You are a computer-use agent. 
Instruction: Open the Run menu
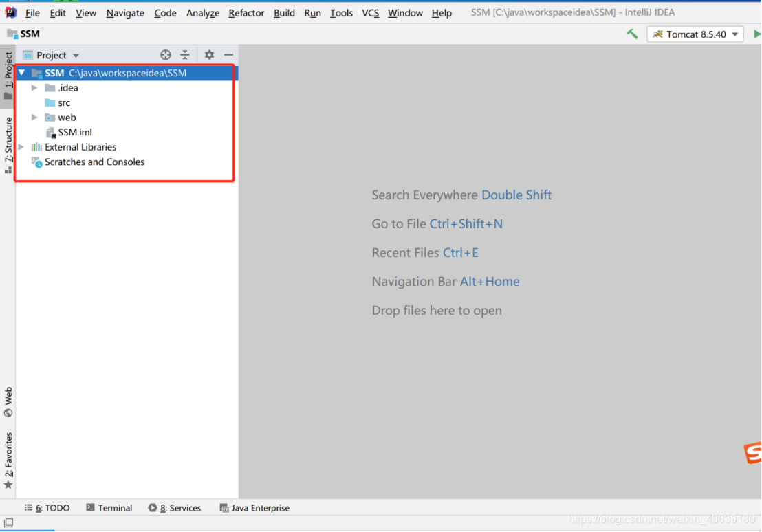[x=312, y=13]
